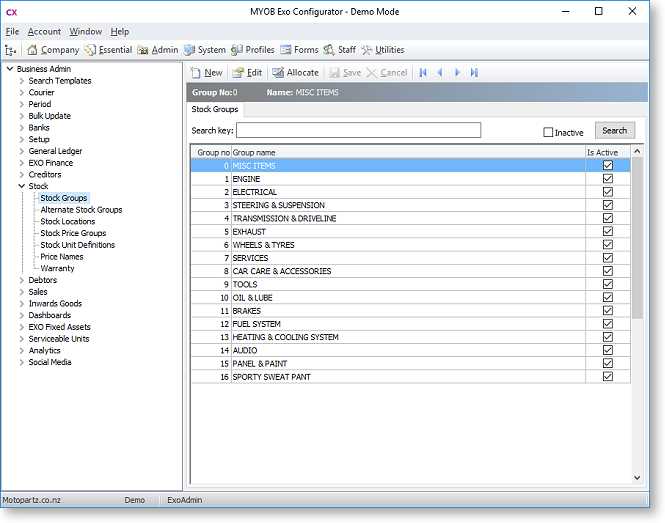Toggle Is Active for MISC ITEMS

point(608,165)
